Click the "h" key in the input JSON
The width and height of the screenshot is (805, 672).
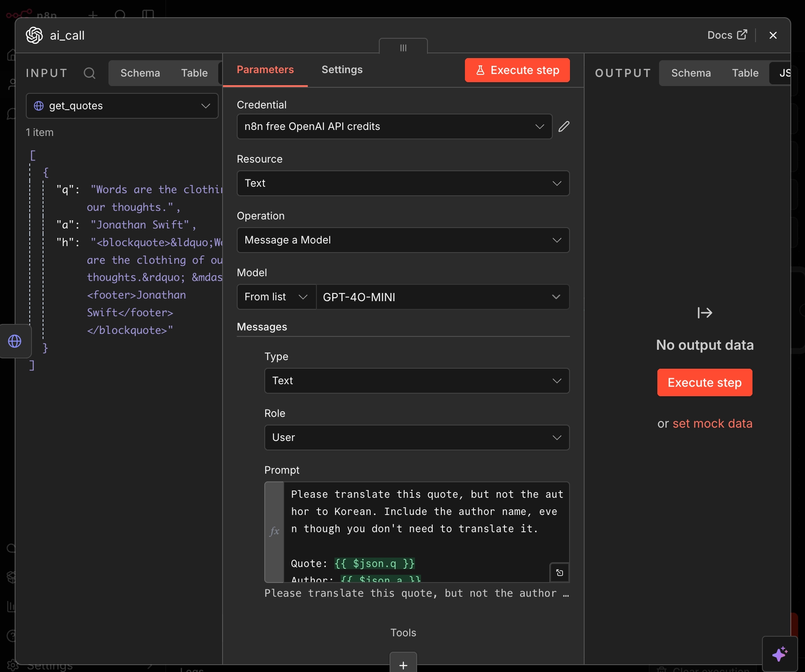[x=65, y=243]
